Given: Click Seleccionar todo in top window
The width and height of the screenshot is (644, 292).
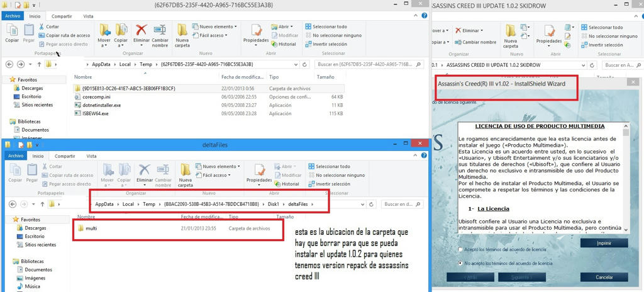Looking at the screenshot, I should [326, 26].
